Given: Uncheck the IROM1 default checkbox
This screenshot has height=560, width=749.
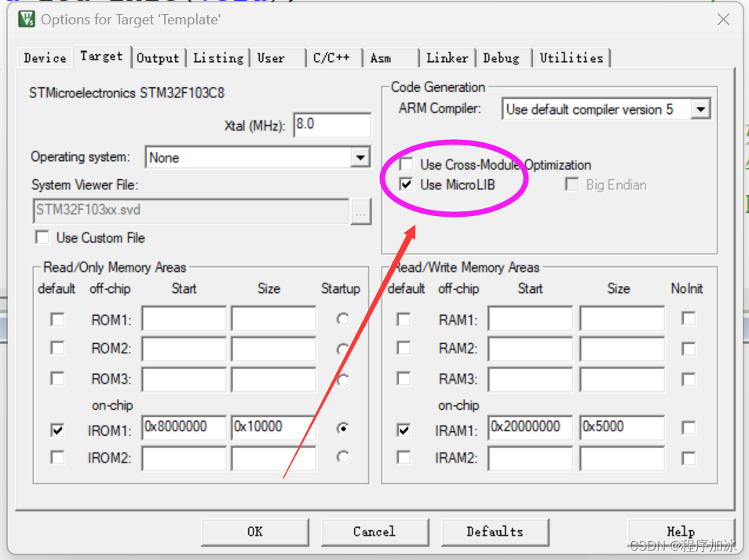Looking at the screenshot, I should [57, 430].
